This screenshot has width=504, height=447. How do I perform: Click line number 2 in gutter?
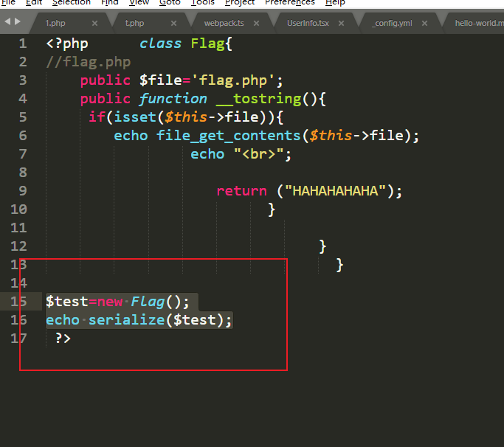pos(22,62)
